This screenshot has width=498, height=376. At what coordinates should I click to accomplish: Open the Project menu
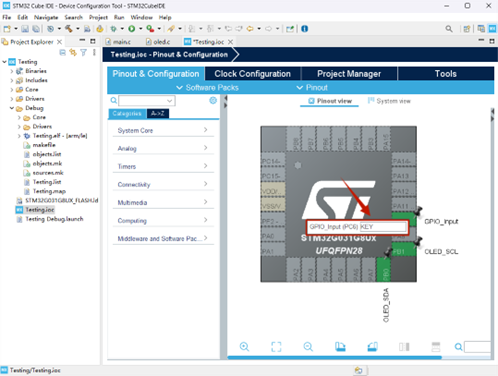click(x=98, y=17)
